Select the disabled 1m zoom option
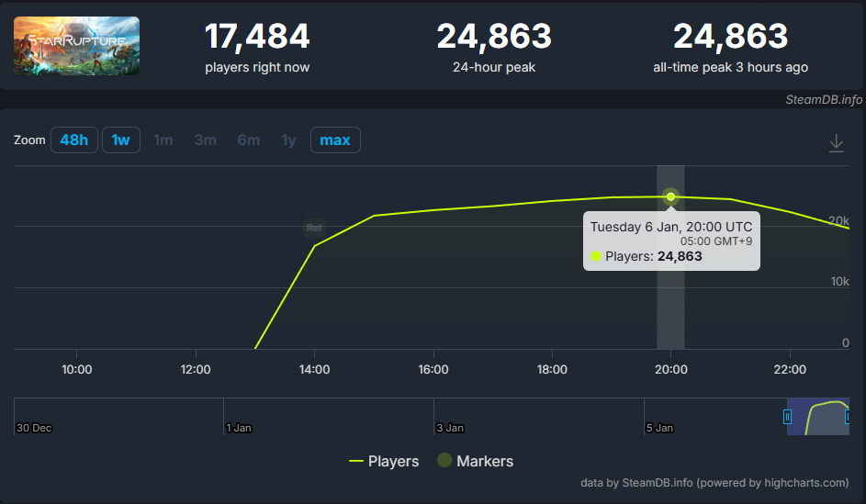Image resolution: width=866 pixels, height=504 pixels. pos(163,140)
